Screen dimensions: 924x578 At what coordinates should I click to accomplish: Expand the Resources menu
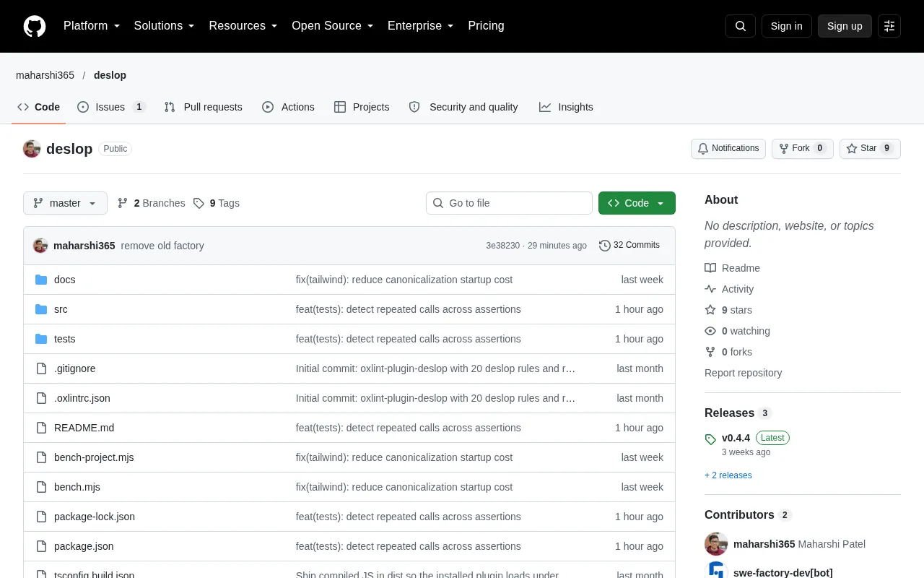pos(243,26)
